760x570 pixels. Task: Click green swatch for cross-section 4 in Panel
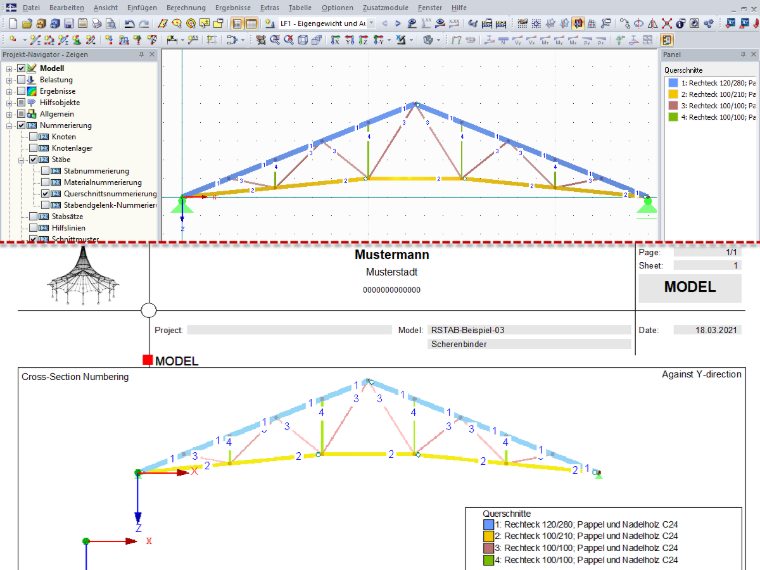pos(673,117)
